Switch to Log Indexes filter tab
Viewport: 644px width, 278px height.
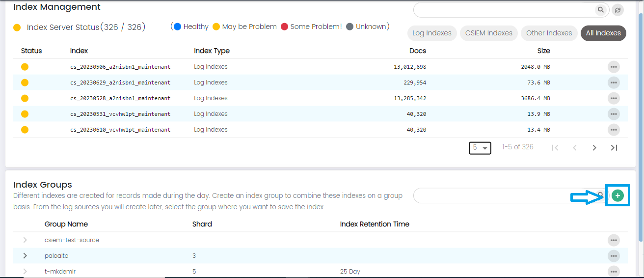(x=431, y=33)
